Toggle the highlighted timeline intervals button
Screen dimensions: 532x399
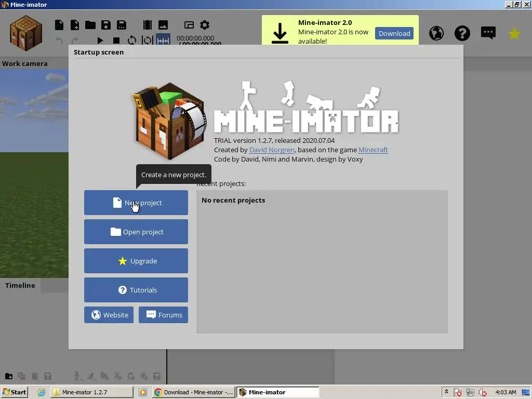163,40
